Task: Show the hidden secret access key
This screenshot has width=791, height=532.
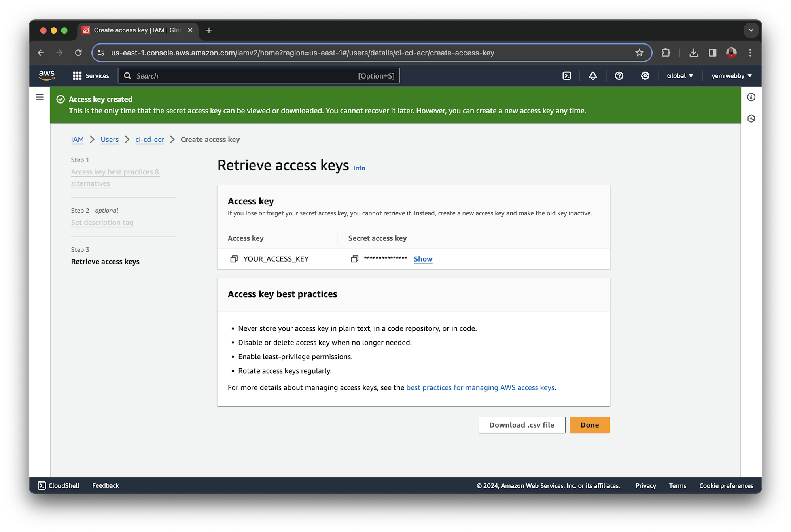Action: 422,259
